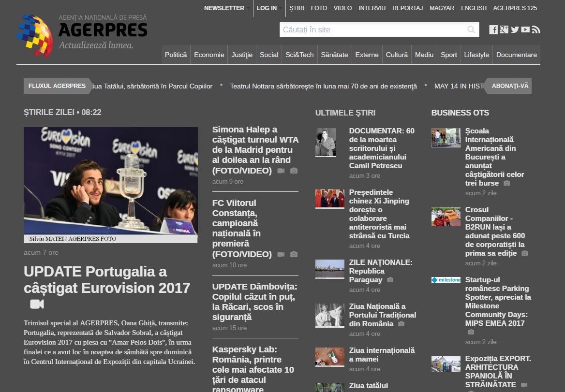Open the AGERPRES Facebook page icon

click(493, 29)
